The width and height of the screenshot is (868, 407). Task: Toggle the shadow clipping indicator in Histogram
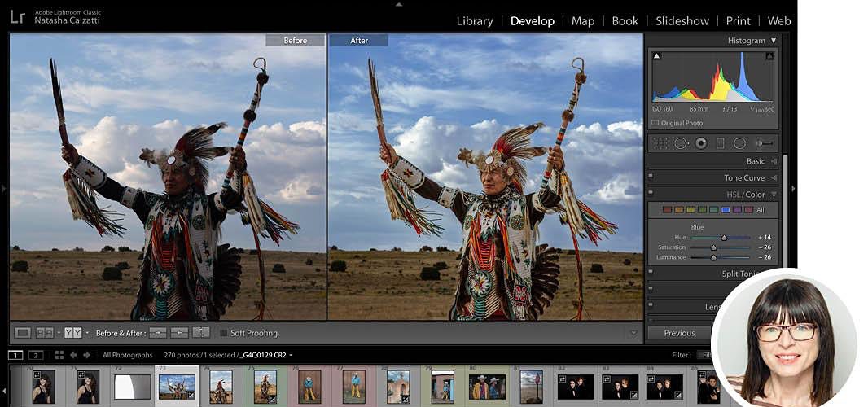[657, 56]
